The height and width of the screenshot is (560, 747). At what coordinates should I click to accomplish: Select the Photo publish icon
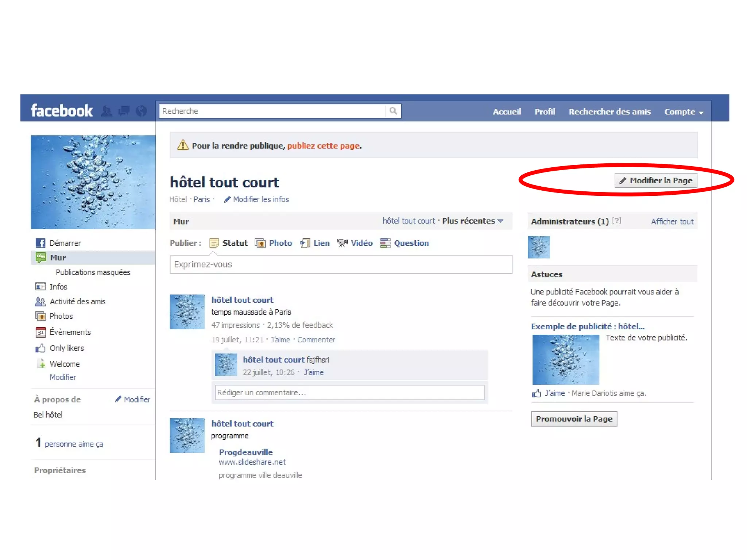(260, 243)
